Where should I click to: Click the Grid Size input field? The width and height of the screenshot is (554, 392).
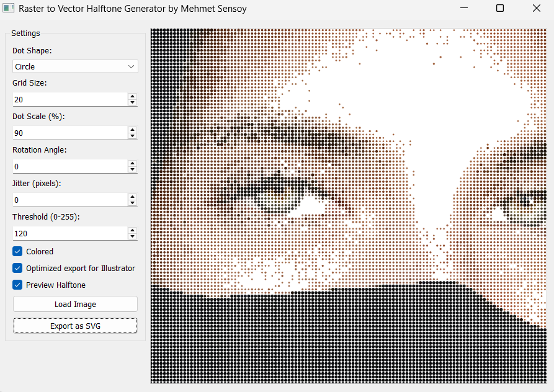point(70,100)
